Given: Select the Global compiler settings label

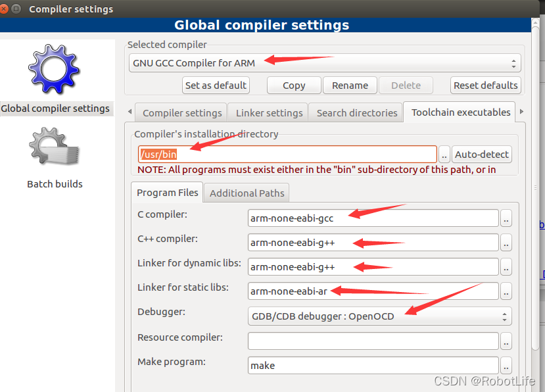Looking at the screenshot, I should (55, 109).
